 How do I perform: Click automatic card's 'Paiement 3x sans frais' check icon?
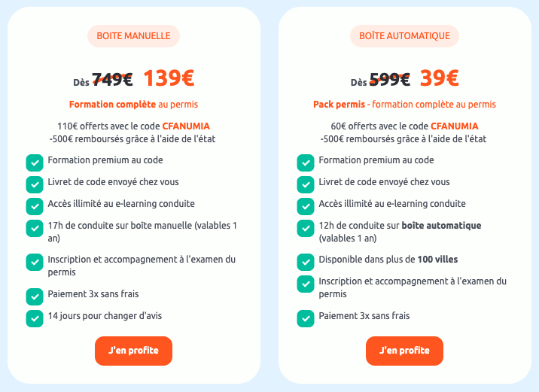306,318
